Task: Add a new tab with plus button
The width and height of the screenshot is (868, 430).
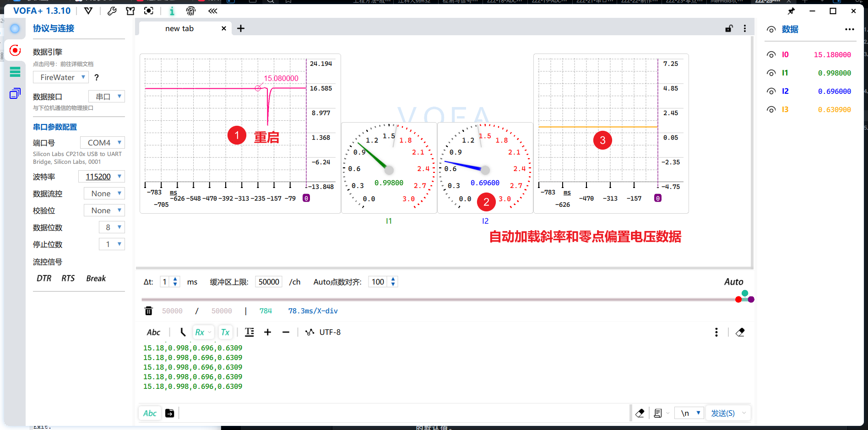Action: (x=241, y=28)
